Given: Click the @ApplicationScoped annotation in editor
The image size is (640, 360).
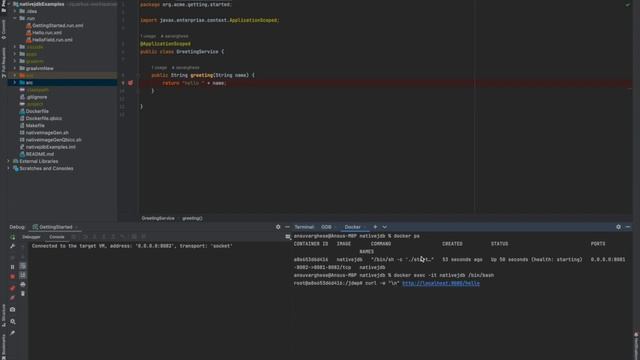Looking at the screenshot, I should pyautogui.click(x=165, y=44).
